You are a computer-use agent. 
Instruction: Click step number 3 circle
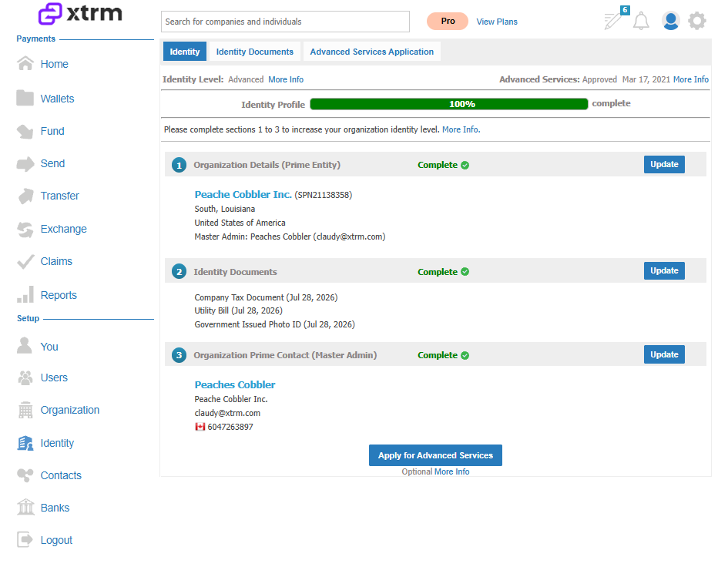point(179,355)
